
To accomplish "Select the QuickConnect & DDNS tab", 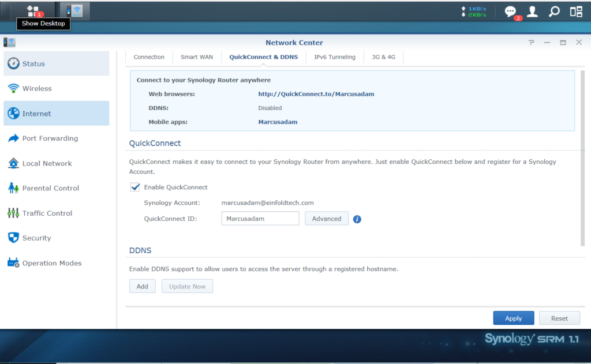I will coord(263,57).
